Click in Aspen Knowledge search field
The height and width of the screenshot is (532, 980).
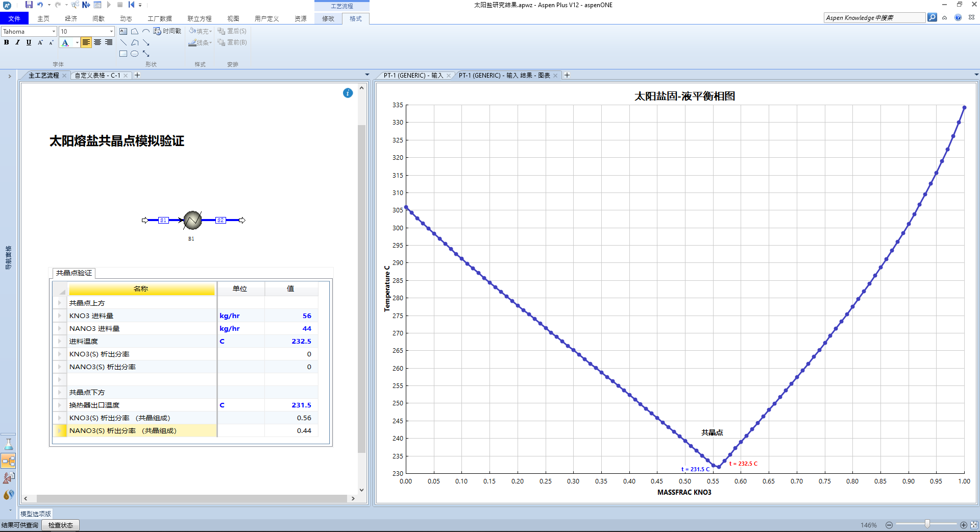click(874, 17)
